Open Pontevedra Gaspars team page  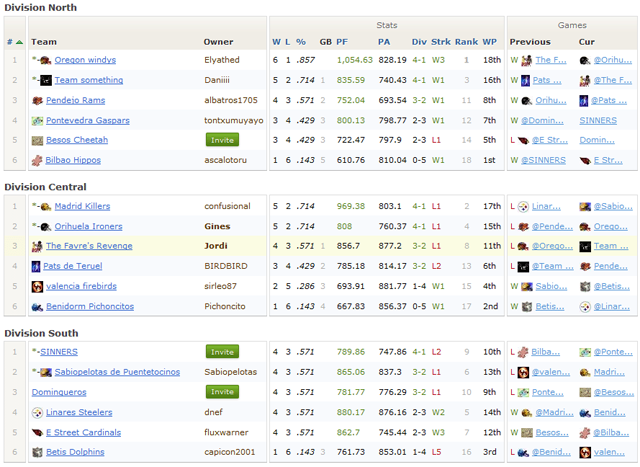[x=87, y=120]
